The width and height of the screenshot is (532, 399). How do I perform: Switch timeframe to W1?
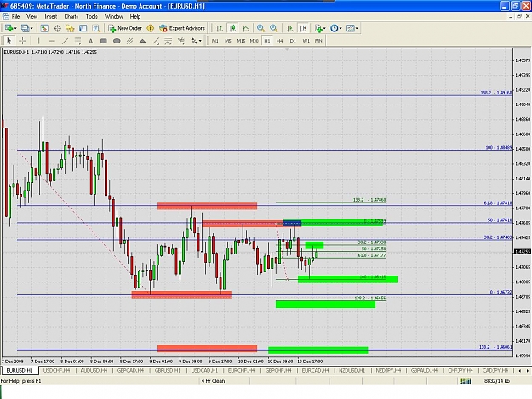(306, 41)
